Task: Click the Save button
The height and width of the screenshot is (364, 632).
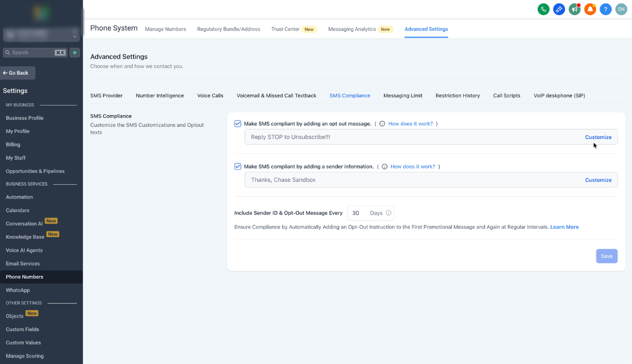Action: pyautogui.click(x=607, y=256)
